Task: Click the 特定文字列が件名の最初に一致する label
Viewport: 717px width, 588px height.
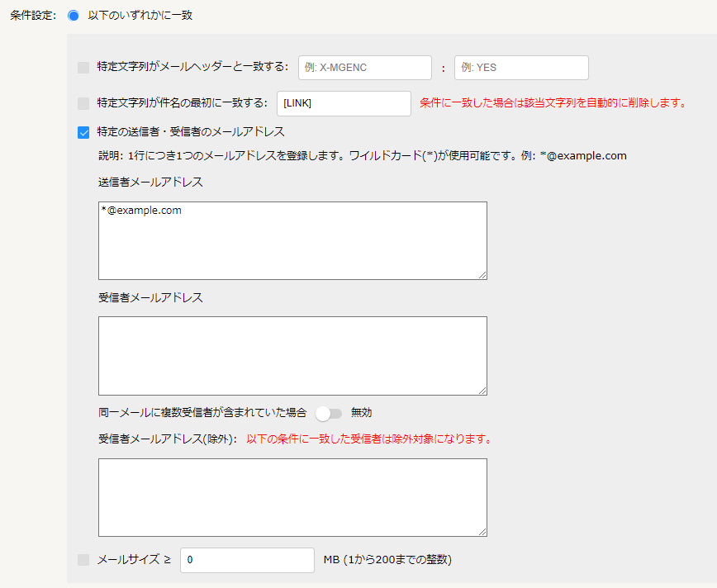Action: coord(183,103)
